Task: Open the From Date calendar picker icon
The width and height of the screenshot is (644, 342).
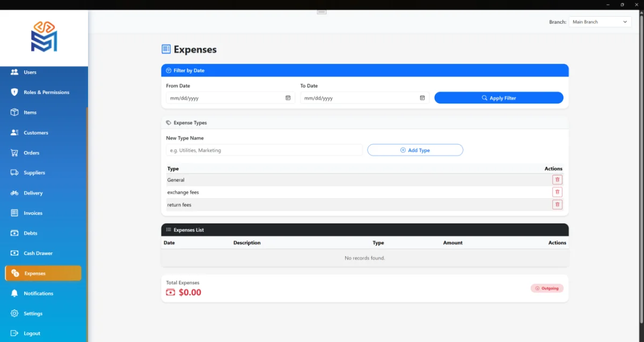Action: point(288,98)
